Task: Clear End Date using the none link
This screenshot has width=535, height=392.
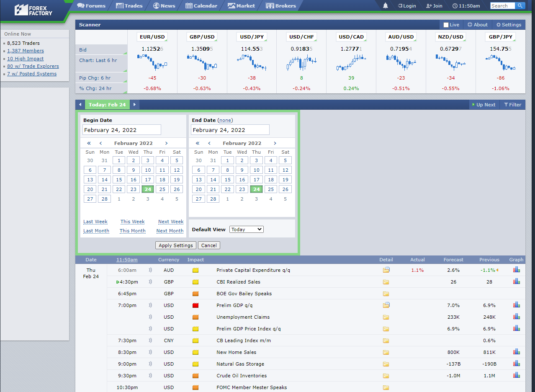Action: (226, 120)
